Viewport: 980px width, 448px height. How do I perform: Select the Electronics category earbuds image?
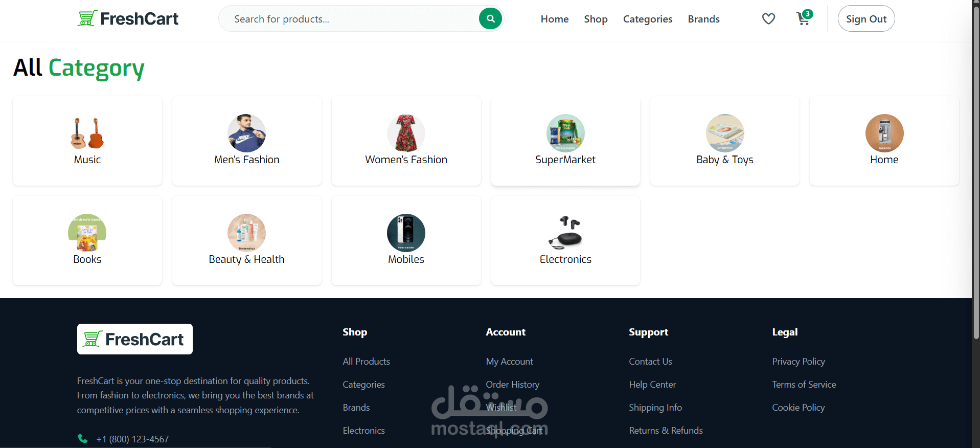pos(565,233)
